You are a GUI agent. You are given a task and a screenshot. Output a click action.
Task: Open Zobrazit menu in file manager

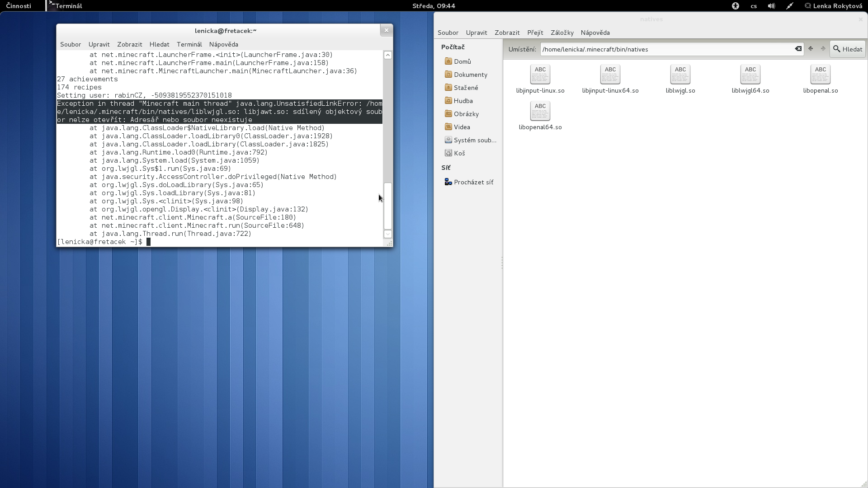(x=507, y=33)
